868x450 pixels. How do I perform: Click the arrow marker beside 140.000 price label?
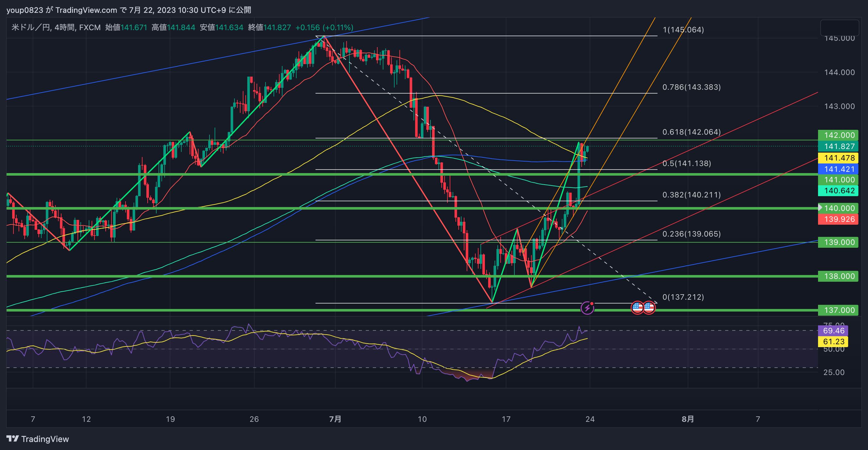click(x=820, y=208)
